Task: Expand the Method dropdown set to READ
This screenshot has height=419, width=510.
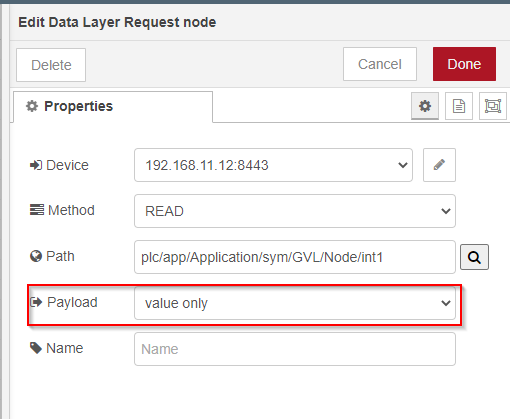Action: (295, 211)
